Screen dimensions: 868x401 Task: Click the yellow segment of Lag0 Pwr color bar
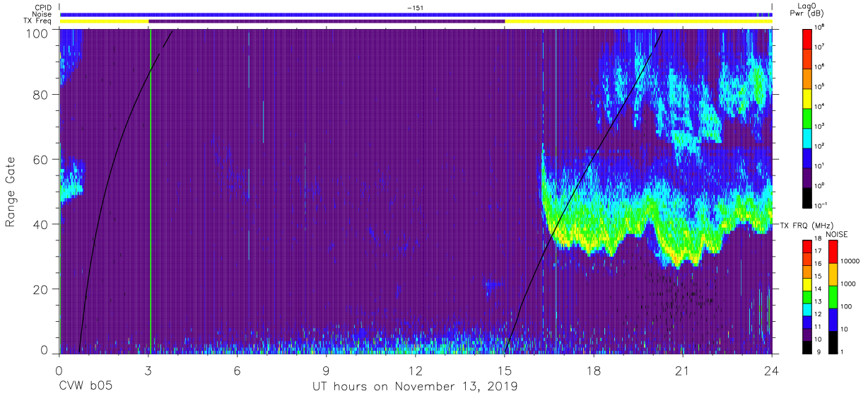(x=807, y=98)
